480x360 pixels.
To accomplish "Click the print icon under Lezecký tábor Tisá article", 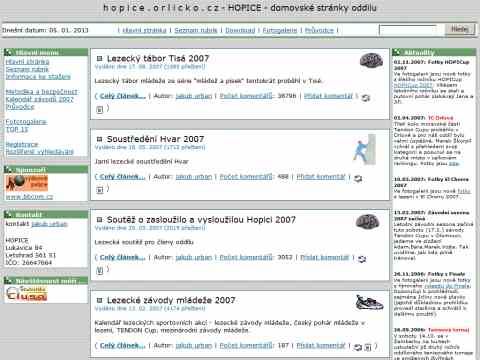I will [100, 109].
